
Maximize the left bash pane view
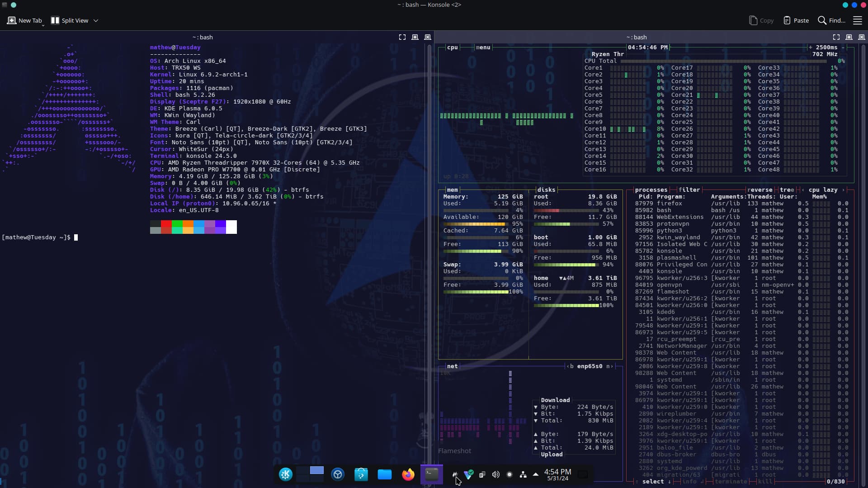point(402,38)
